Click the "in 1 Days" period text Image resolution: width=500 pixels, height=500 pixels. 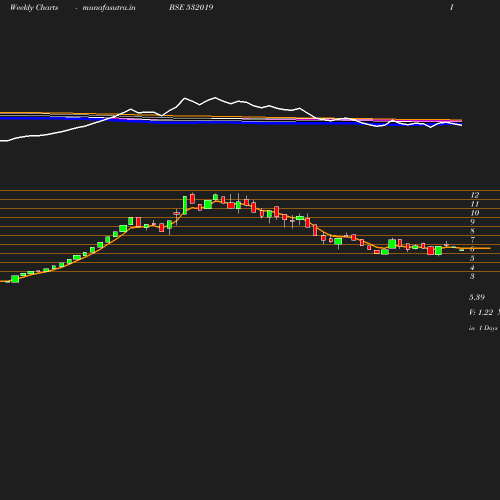coord(483,328)
